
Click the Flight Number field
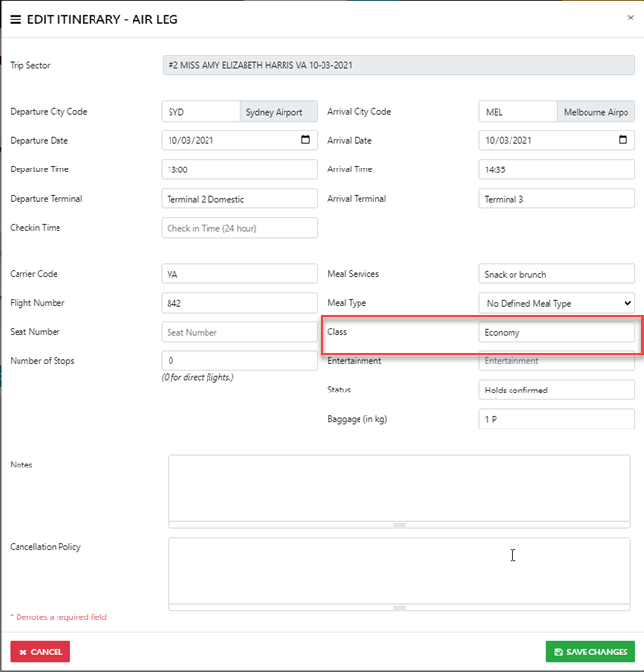pos(239,303)
